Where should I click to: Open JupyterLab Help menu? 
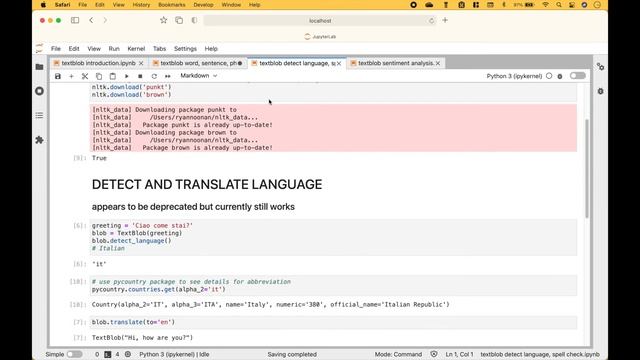click(x=211, y=49)
